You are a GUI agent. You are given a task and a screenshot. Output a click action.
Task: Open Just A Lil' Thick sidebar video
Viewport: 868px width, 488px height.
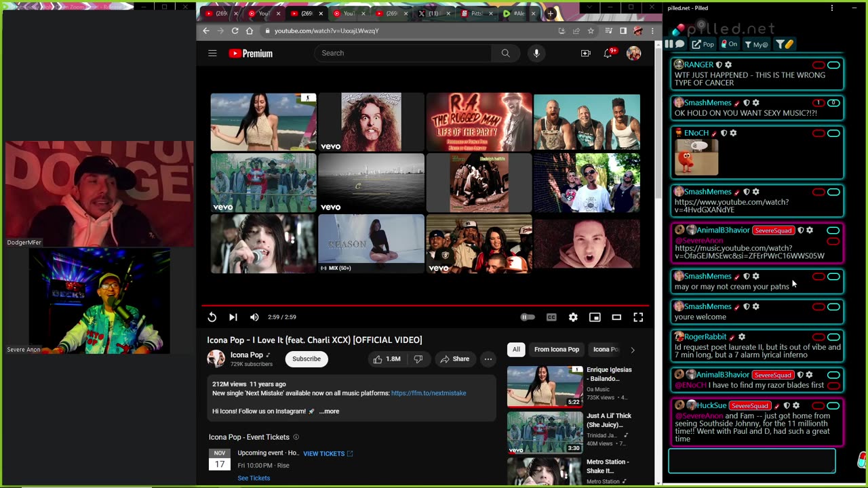click(545, 432)
